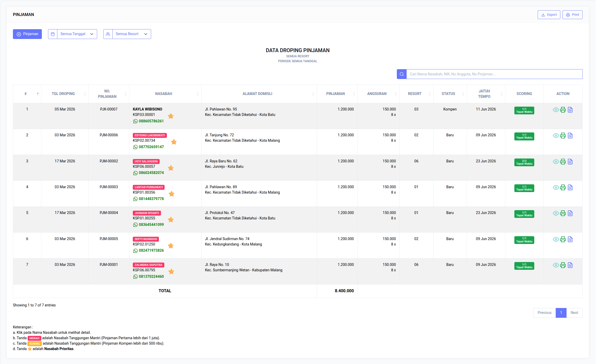This screenshot has height=364, width=596.
Task: Open the document icon for loan PJM-00006
Action: [x=570, y=136]
